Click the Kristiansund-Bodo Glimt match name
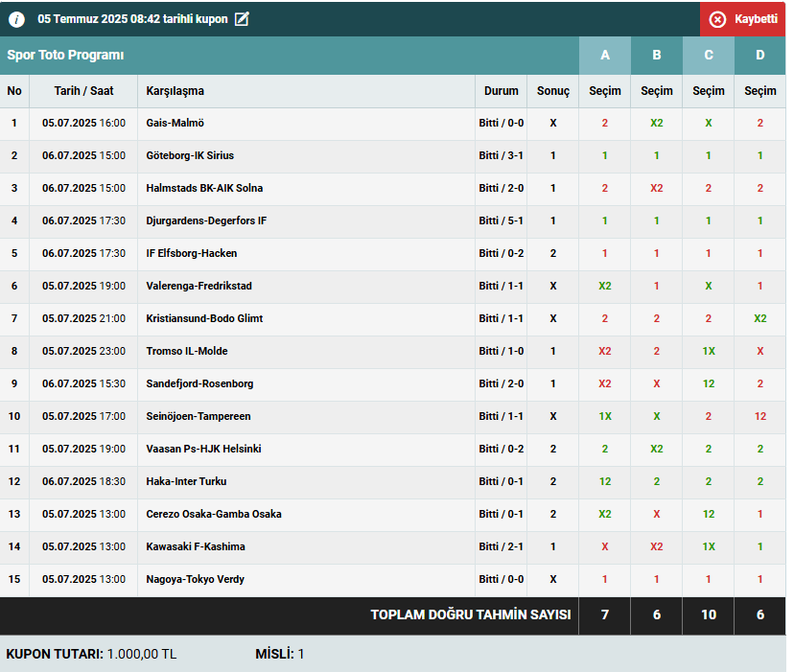Viewport: 794px width, 672px height. click(x=204, y=319)
